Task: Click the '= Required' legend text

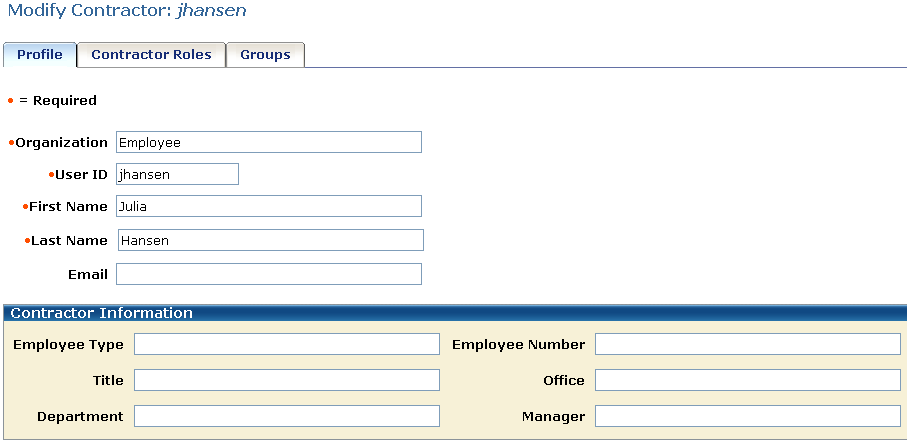Action: [57, 100]
